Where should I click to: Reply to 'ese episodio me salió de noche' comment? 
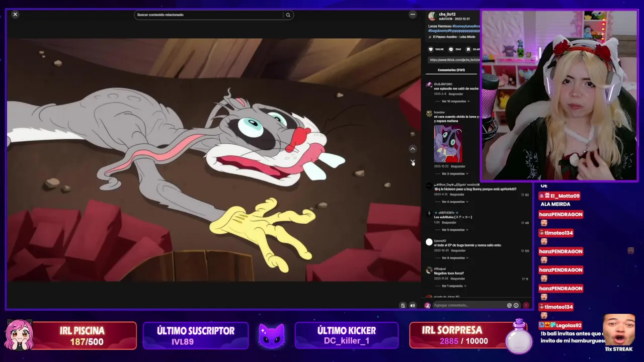(456, 94)
